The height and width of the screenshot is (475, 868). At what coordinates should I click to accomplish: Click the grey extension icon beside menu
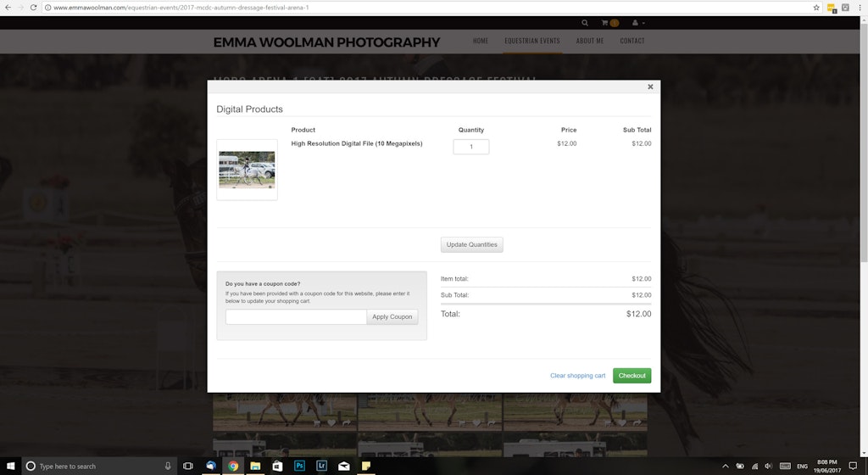tap(845, 7)
